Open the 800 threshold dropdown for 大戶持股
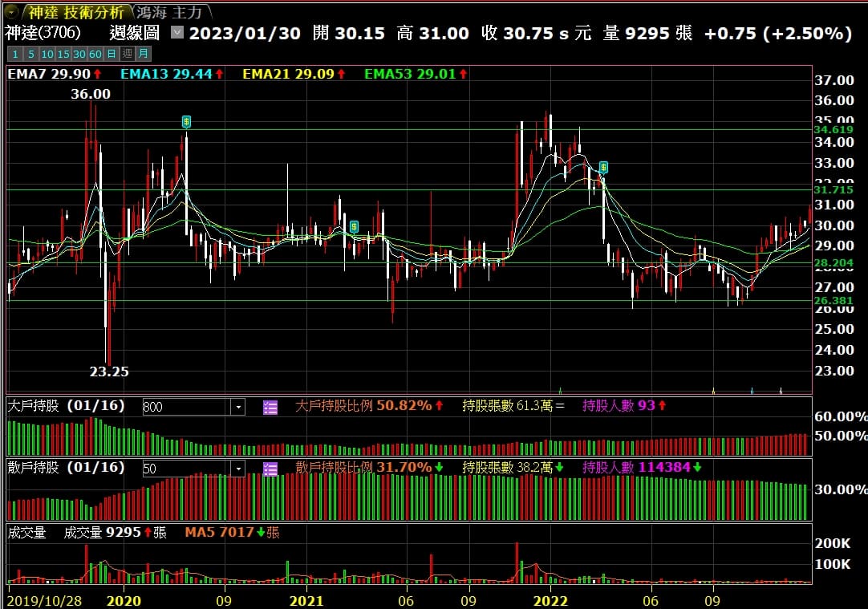The height and width of the screenshot is (609, 868). coord(238,407)
